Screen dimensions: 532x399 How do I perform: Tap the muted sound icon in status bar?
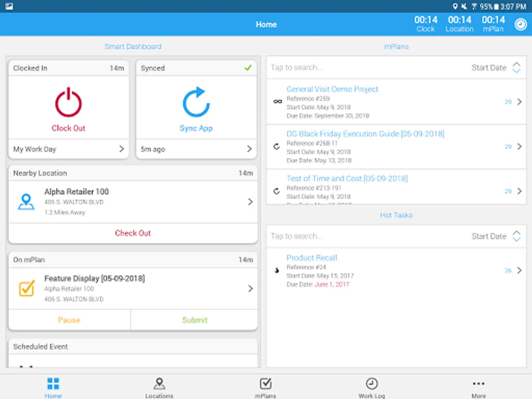(464, 6)
